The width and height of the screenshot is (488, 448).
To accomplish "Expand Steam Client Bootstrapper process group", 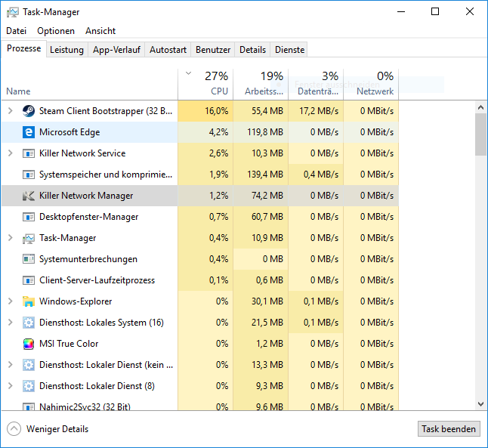I will 11,111.
